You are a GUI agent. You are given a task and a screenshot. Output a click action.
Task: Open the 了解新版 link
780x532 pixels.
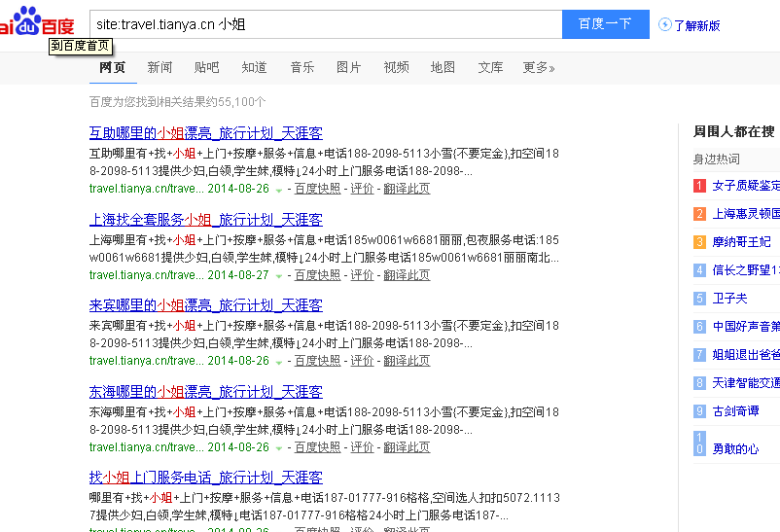[x=697, y=25]
